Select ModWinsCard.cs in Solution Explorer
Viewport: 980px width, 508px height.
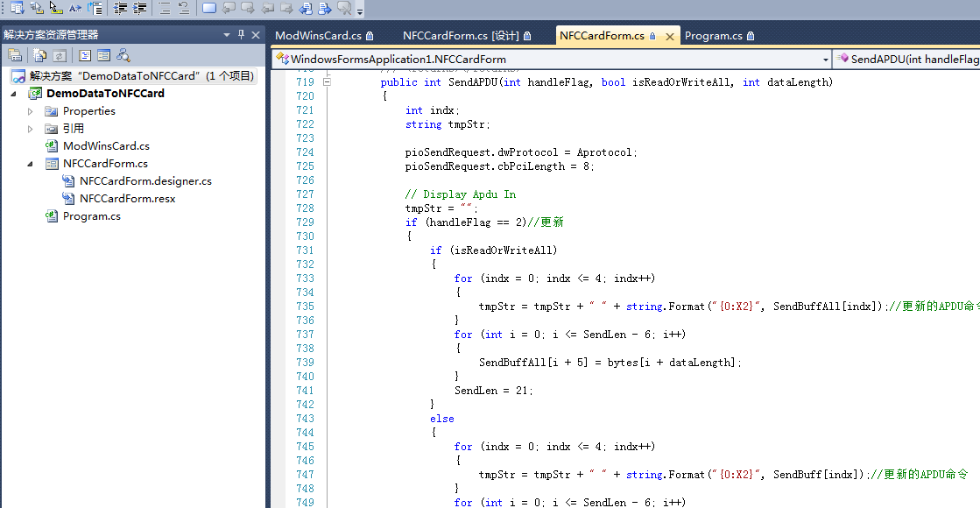pos(106,145)
